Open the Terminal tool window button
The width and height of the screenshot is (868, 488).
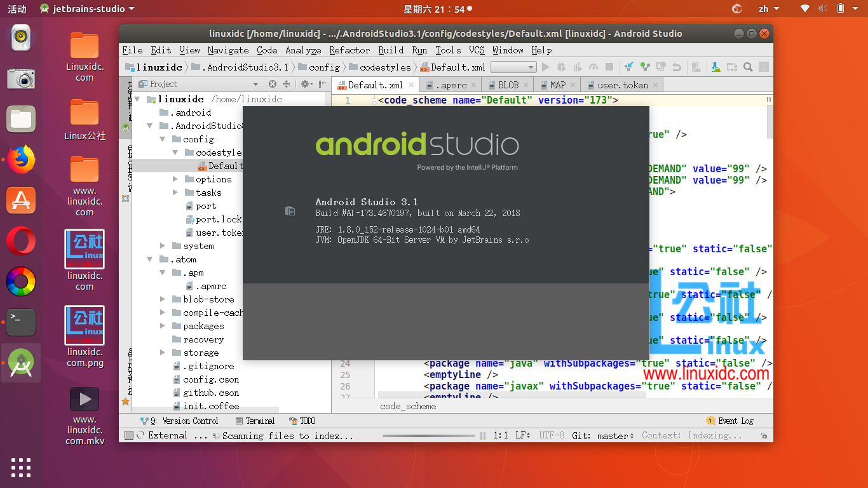[x=255, y=421]
